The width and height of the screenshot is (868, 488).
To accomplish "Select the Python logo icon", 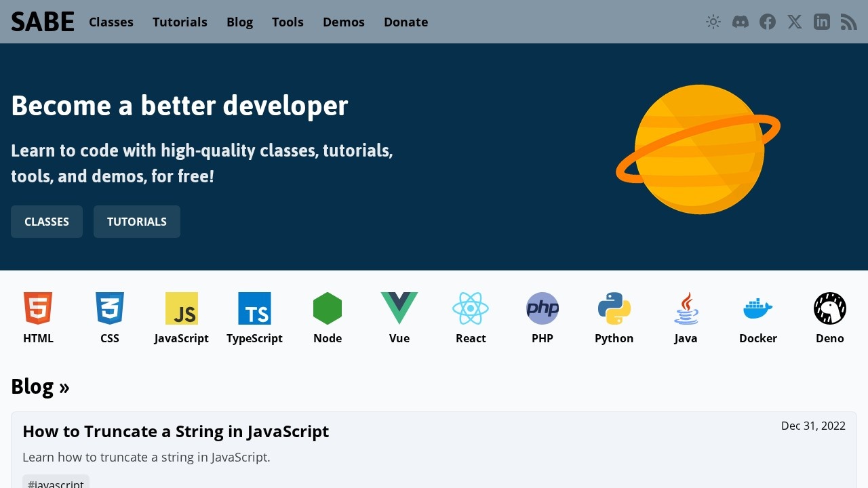I will coord(614,308).
